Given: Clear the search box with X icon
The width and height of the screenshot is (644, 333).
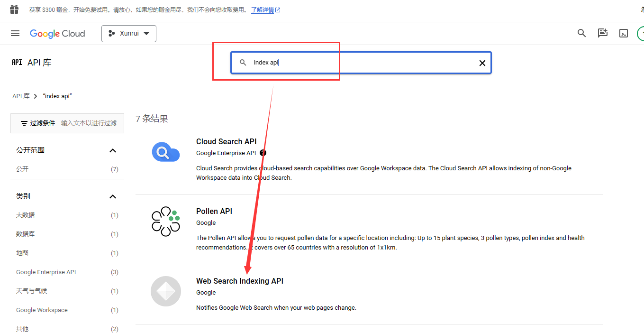Looking at the screenshot, I should point(482,63).
